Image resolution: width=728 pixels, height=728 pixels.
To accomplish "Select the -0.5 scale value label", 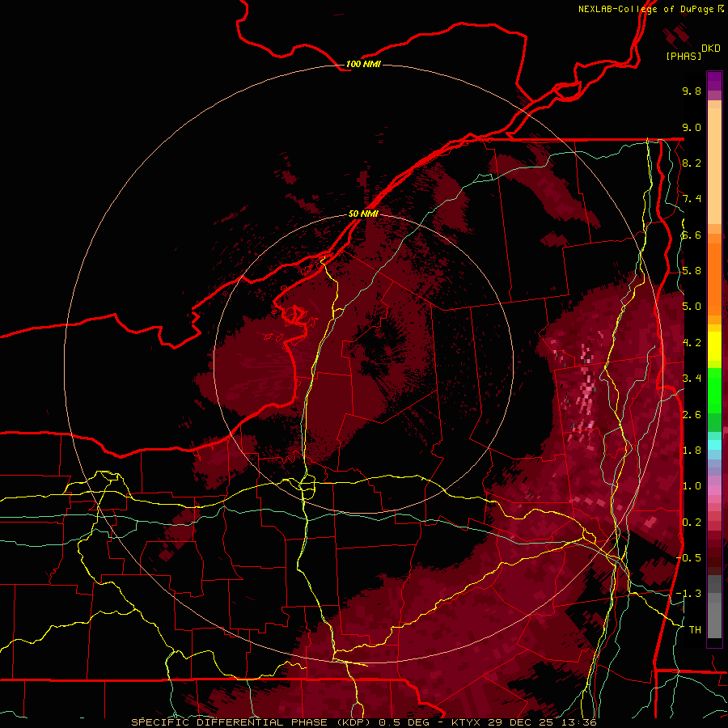I will coord(688,557).
